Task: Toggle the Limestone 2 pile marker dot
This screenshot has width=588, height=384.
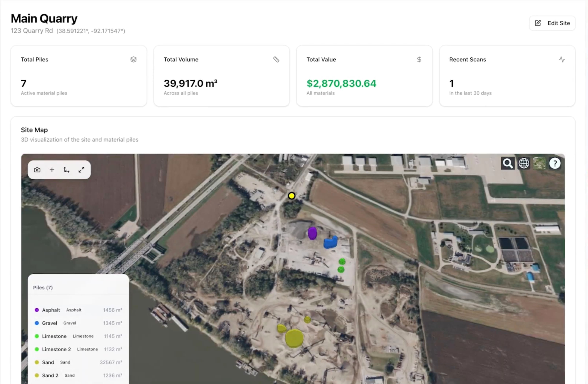Action: coord(37,349)
